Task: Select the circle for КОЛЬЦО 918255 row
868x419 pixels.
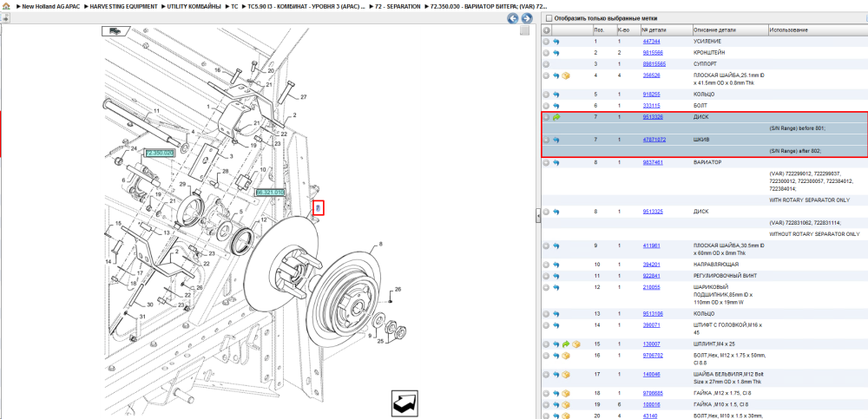Action: 546,95
